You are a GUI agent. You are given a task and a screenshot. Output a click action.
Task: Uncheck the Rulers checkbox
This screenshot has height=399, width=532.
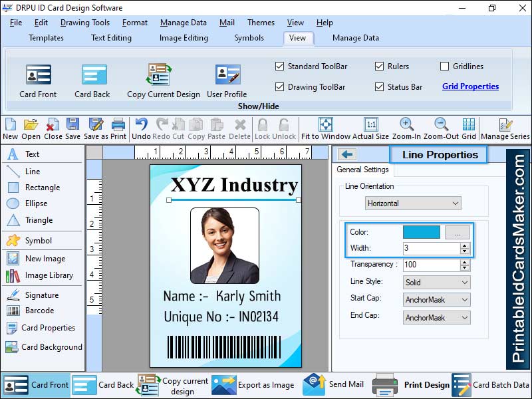(x=379, y=66)
